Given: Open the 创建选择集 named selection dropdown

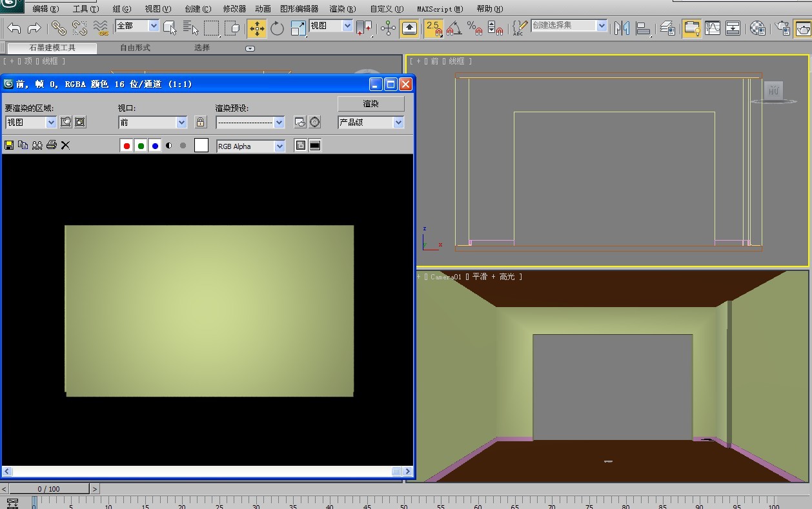Looking at the screenshot, I should pos(569,26).
